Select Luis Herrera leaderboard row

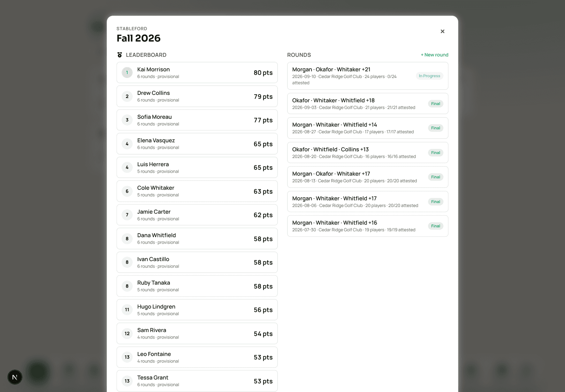197,168
